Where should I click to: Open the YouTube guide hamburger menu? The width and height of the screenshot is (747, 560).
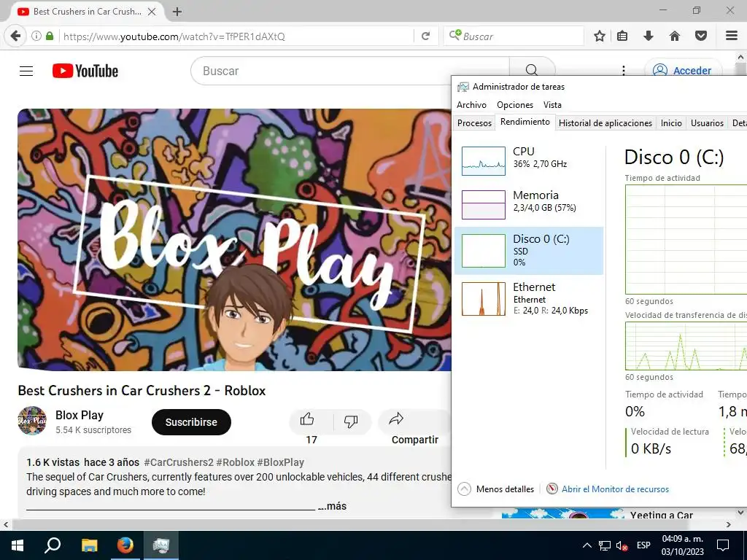coord(26,71)
